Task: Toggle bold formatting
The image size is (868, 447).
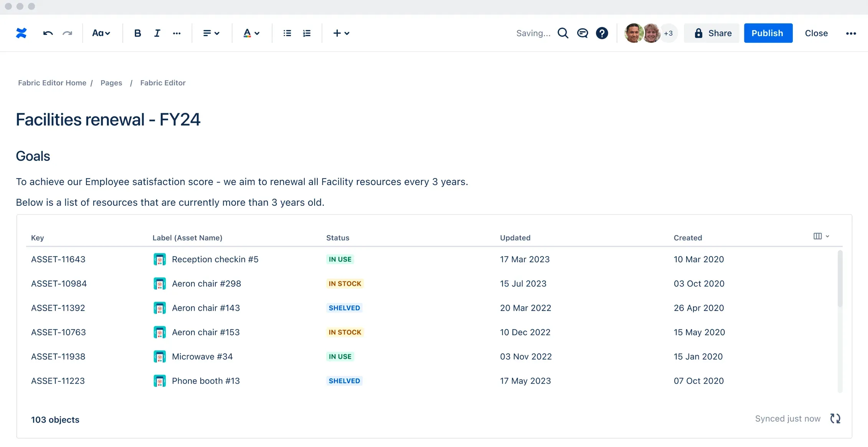Action: (x=138, y=33)
